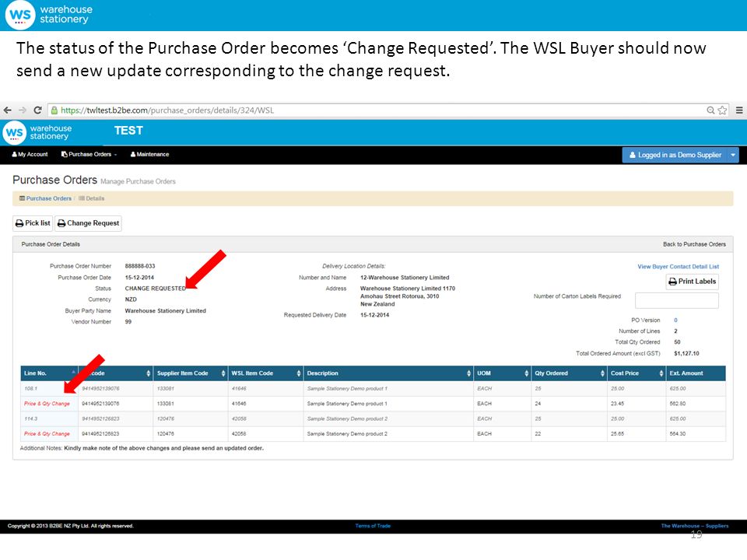Click Back to Purchase Orders link
This screenshot has height=560, width=747.
(x=694, y=244)
